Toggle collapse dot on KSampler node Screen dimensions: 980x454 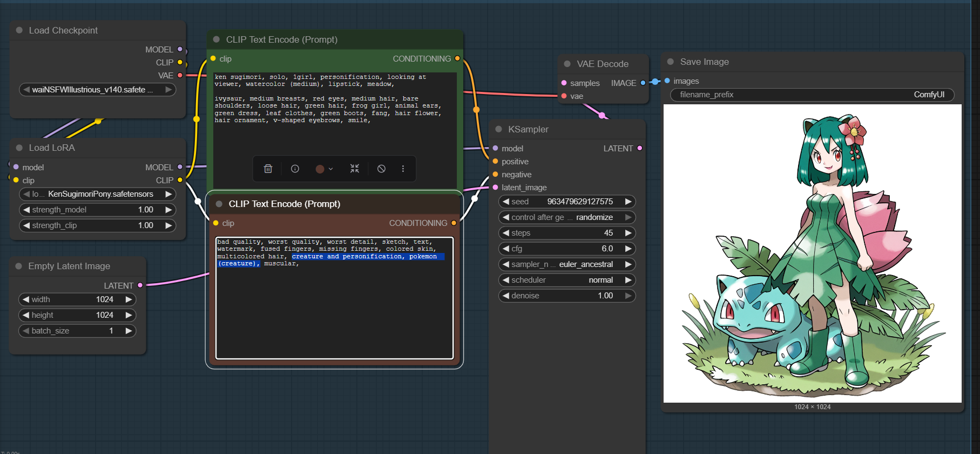pyautogui.click(x=498, y=129)
